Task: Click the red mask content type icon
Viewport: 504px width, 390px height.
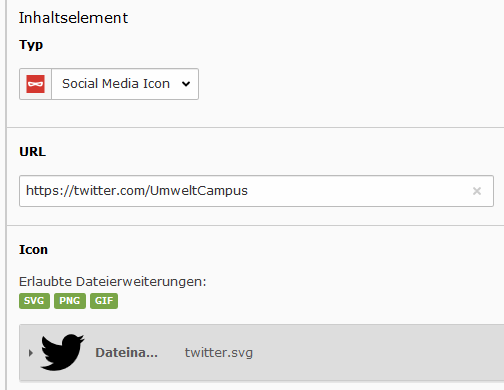Action: tap(35, 84)
